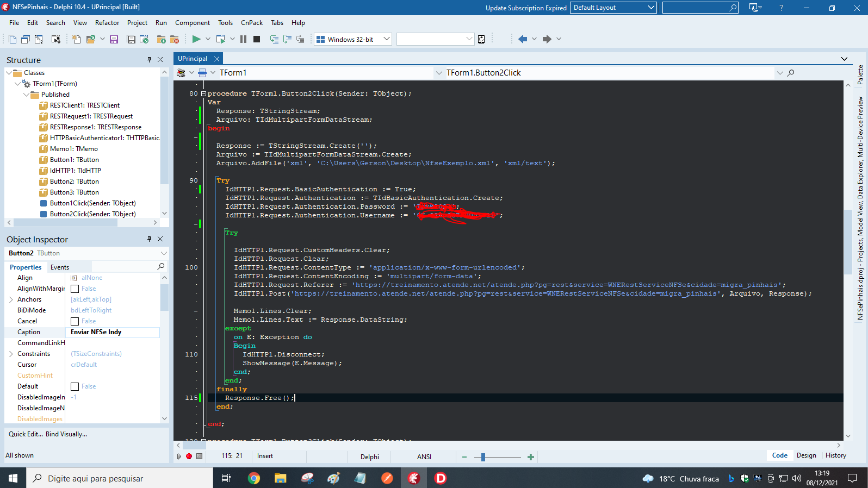
Task: Pause the program execution
Action: pyautogui.click(x=243, y=39)
